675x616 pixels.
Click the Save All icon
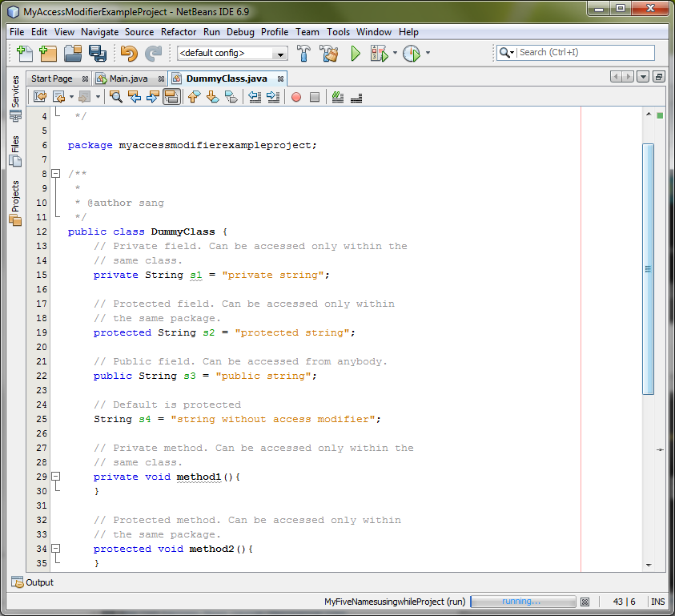98,54
